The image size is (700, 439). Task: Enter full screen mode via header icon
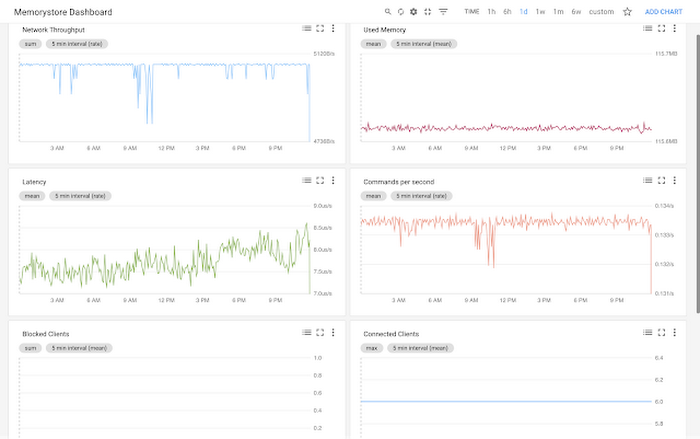(x=427, y=12)
